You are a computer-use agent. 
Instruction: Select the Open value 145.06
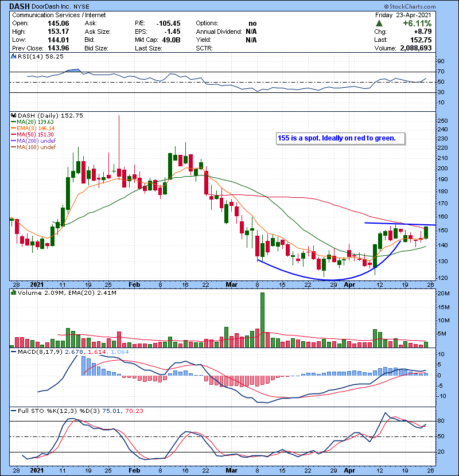click(x=59, y=24)
